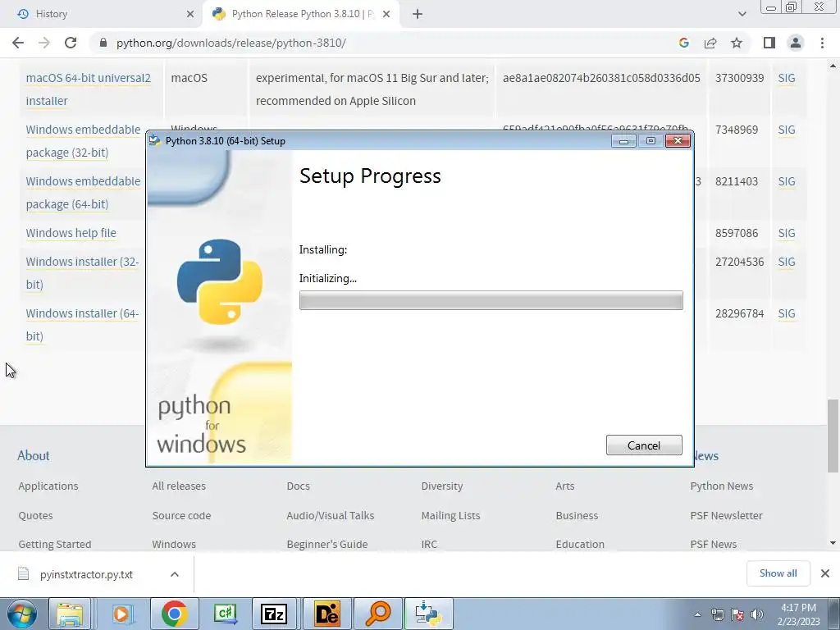This screenshot has height=630, width=840.
Task: Click the page vertical scrollbar thumb
Action: pyautogui.click(x=833, y=436)
